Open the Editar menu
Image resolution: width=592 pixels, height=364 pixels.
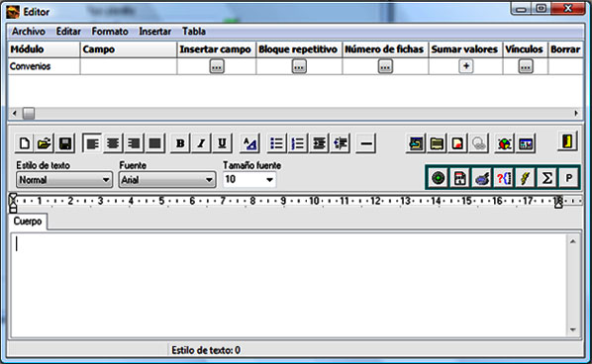click(68, 32)
